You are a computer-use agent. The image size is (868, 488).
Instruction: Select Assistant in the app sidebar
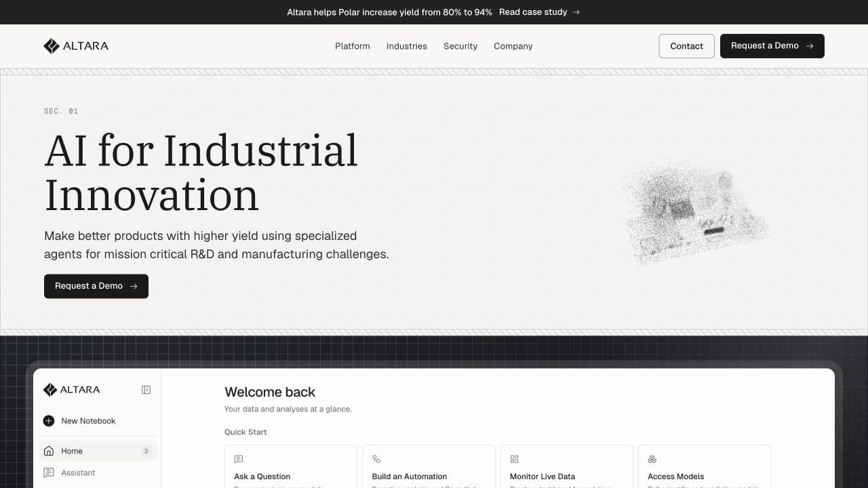click(x=78, y=472)
